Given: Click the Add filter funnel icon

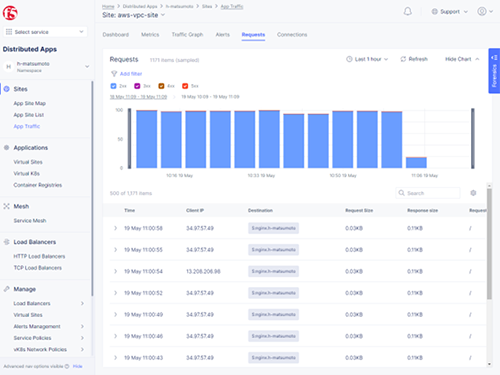Looking at the screenshot, I should pos(114,74).
